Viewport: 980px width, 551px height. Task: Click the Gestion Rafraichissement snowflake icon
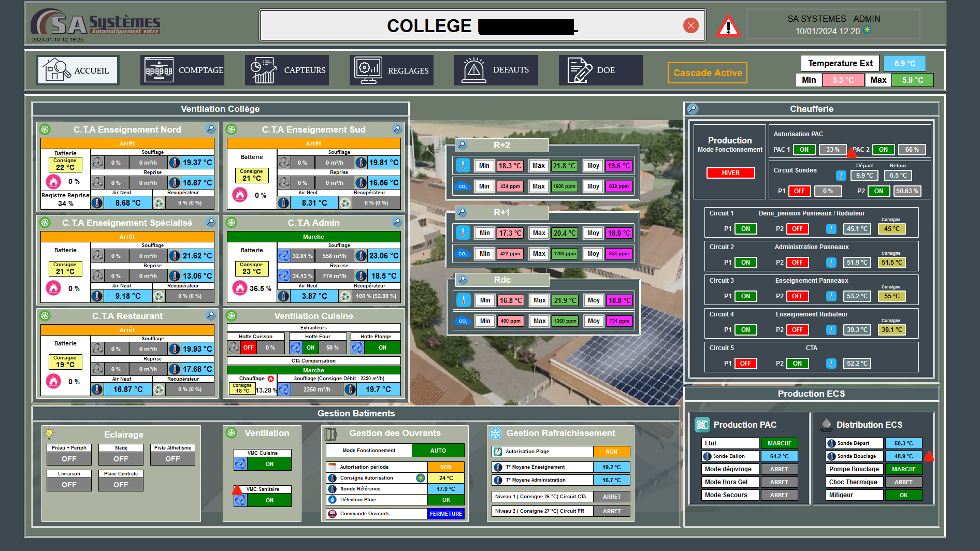pyautogui.click(x=496, y=433)
